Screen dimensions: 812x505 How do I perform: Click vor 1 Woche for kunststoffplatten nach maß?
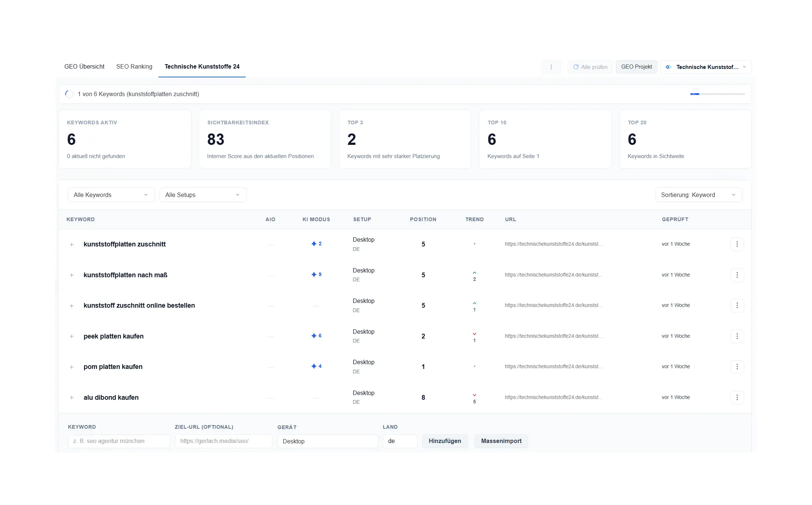(676, 275)
